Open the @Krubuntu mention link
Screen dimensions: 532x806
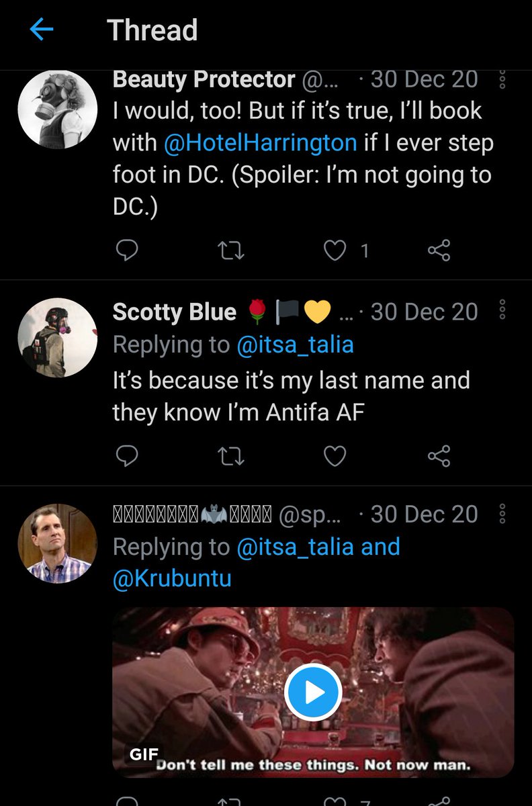173,579
